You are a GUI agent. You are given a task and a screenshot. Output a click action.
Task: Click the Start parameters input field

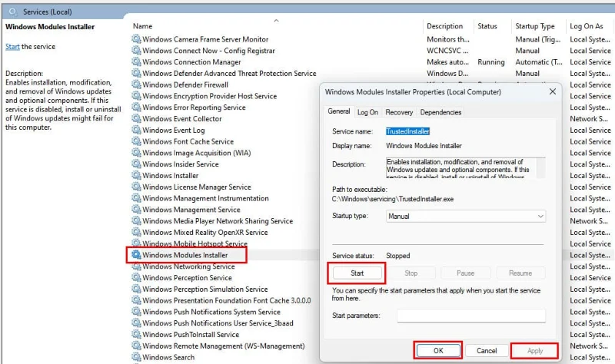[471, 316]
